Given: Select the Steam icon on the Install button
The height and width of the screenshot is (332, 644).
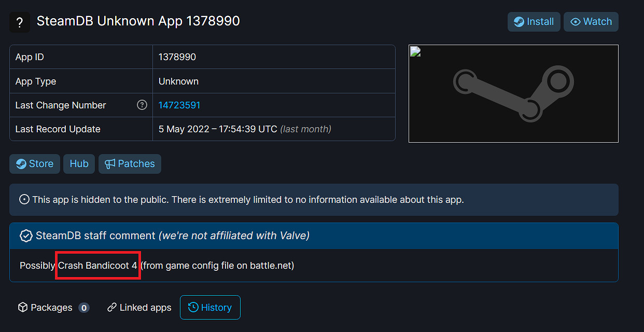Looking at the screenshot, I should 519,22.
